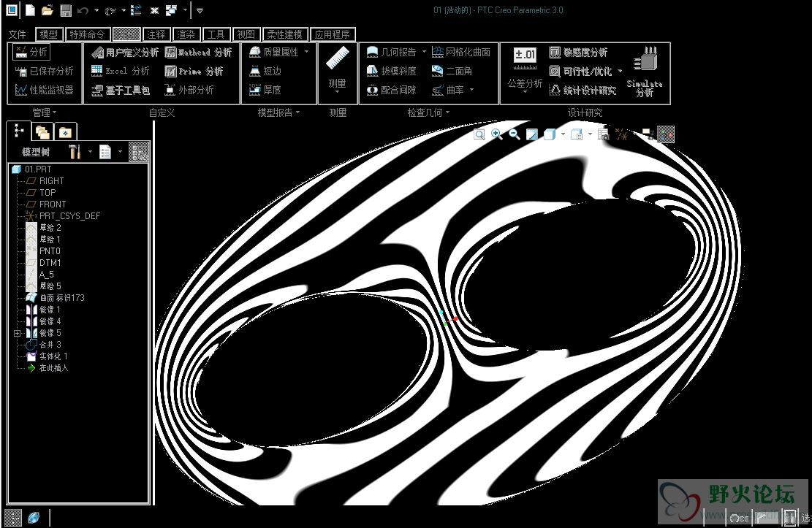Open 外部分析
Screen dimensions: 812x528
point(189,90)
